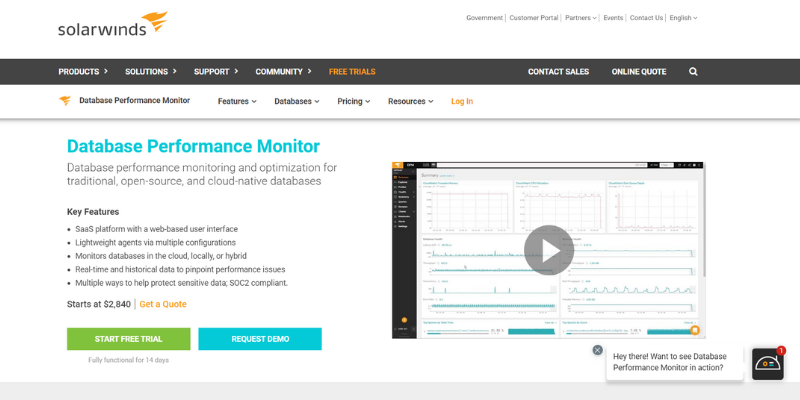Click the orange badge in video corner
This screenshot has height=400, width=800.
(694, 330)
